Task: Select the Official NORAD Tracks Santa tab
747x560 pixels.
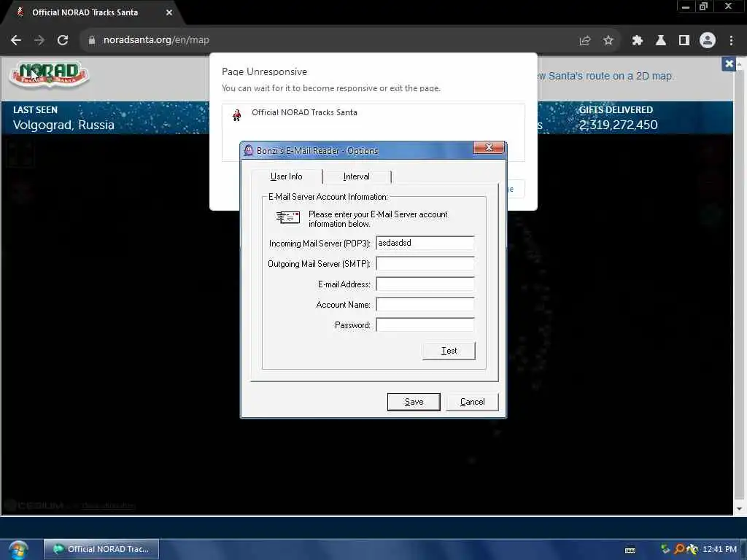Action: coord(93,12)
